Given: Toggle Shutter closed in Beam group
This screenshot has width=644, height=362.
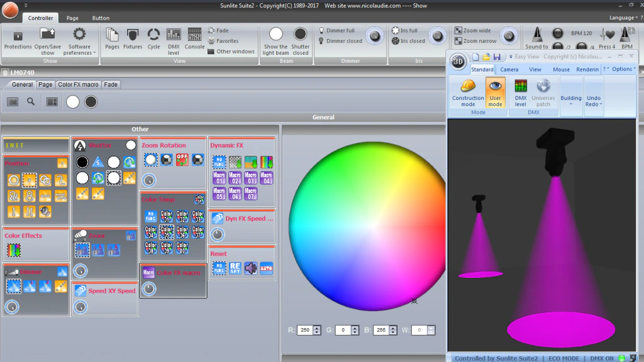Looking at the screenshot, I should [300, 41].
